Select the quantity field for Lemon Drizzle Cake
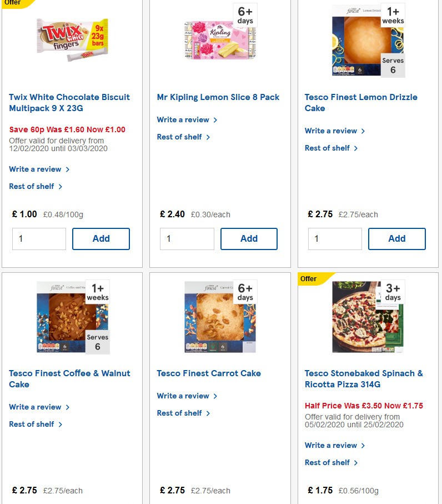The image size is (442, 504). pyautogui.click(x=335, y=238)
